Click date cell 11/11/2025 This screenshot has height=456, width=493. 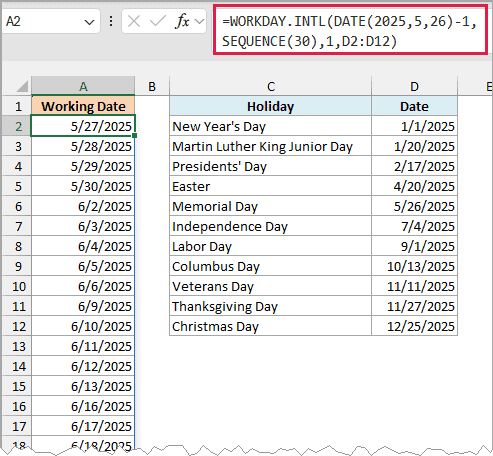[x=414, y=286]
